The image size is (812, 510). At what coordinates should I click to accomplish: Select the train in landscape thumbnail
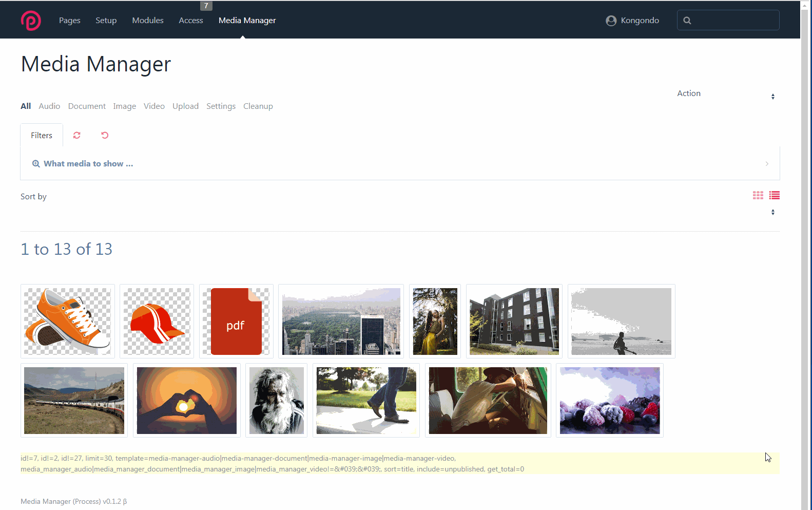[74, 401]
